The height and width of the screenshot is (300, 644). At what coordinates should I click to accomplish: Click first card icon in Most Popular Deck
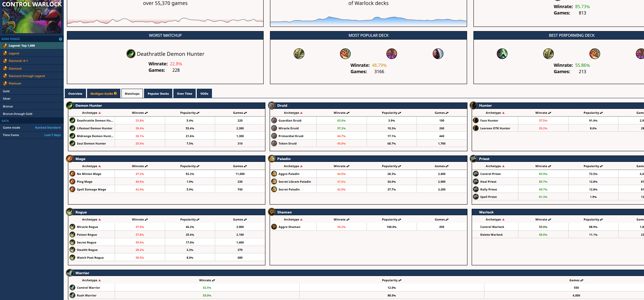pos(299,54)
